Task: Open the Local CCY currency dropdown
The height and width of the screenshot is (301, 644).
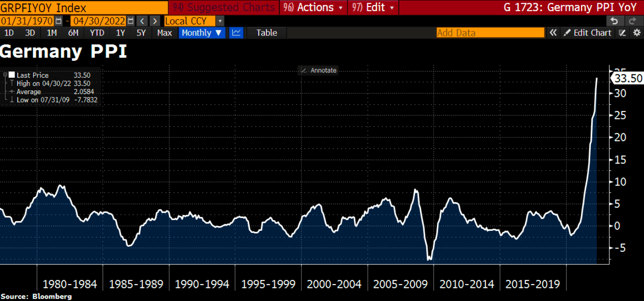Action: 219,21
